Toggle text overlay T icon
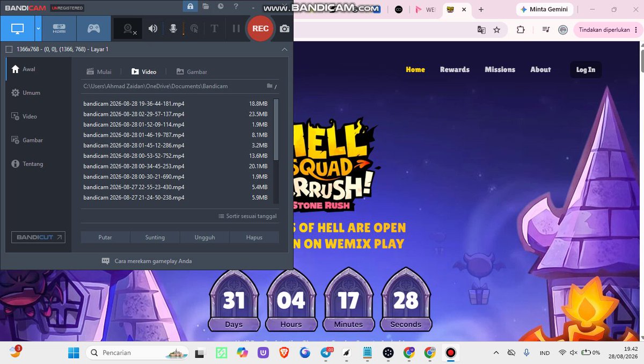This screenshot has height=364, width=644. pyautogui.click(x=214, y=29)
